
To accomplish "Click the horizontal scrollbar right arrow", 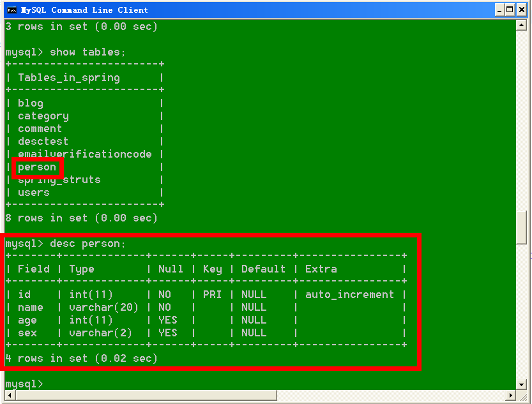I will click(x=511, y=395).
